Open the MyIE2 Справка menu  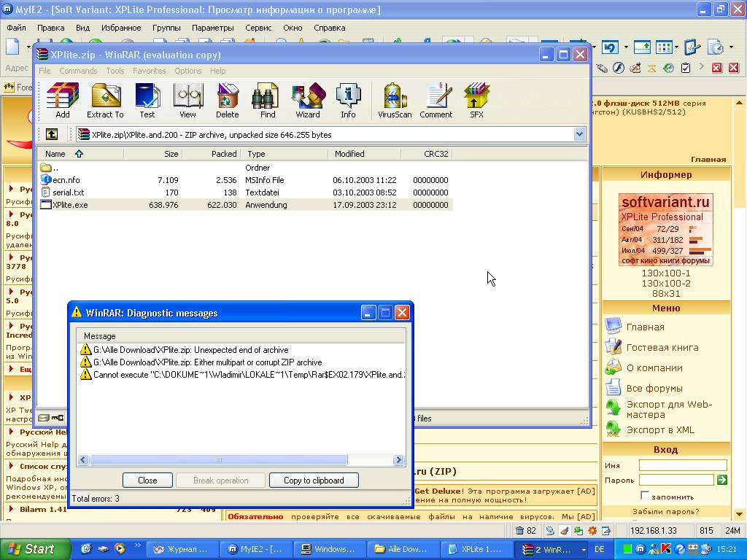(x=329, y=28)
